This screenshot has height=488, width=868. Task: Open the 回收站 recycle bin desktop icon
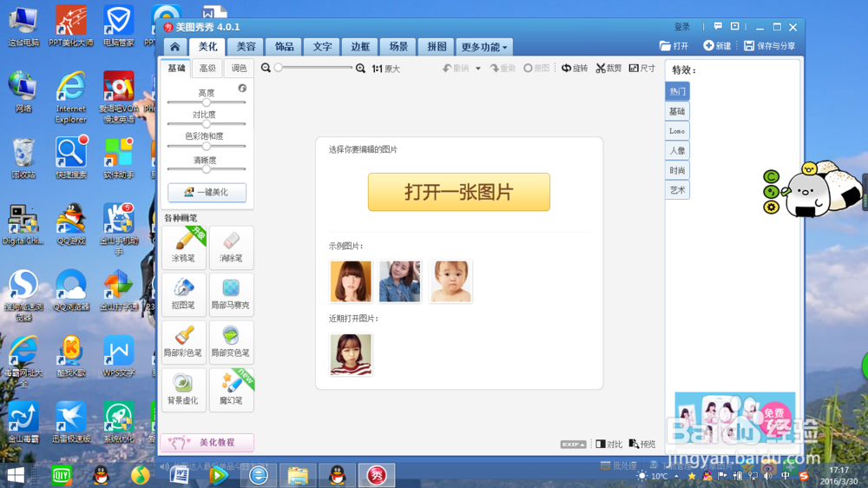tap(23, 158)
